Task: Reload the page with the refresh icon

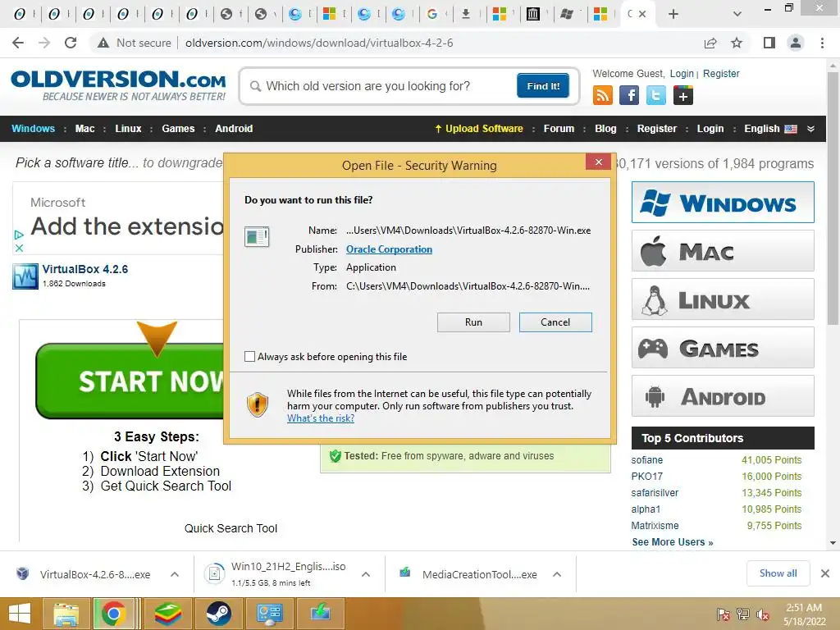Action: (71, 43)
